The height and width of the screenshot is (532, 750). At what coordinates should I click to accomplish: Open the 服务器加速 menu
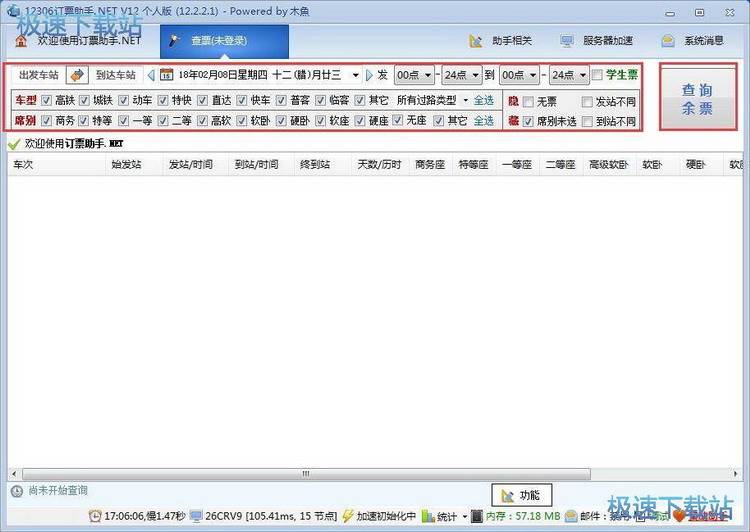(597, 41)
